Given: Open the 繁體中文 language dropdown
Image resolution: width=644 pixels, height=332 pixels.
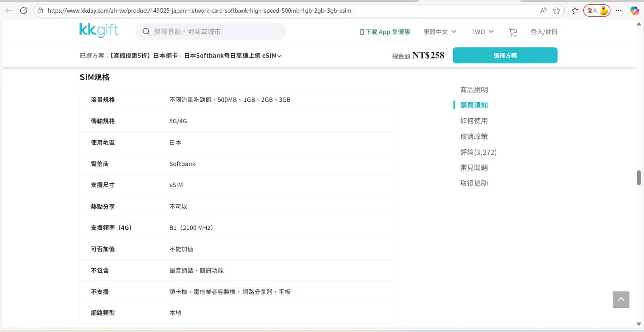Looking at the screenshot, I should (x=440, y=32).
